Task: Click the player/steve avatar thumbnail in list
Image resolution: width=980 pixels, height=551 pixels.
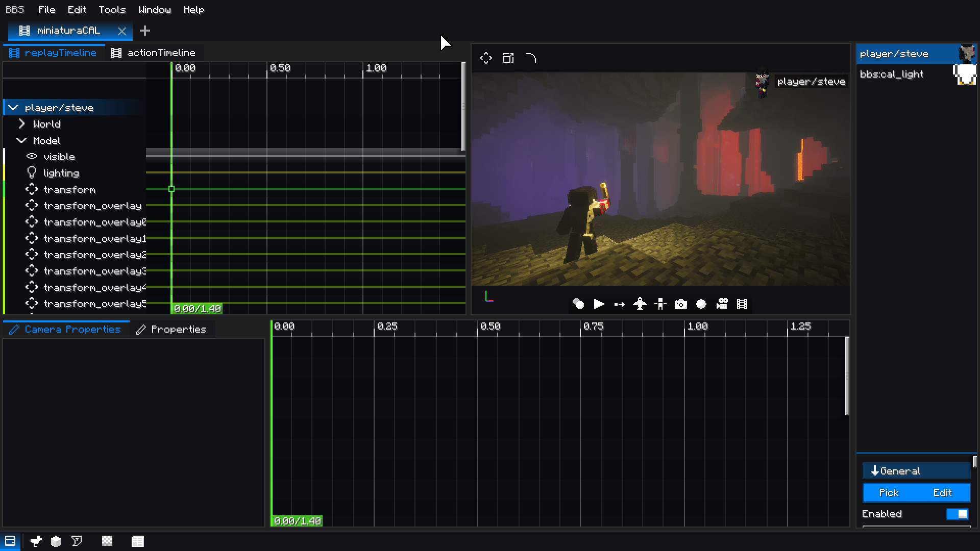Action: (967, 54)
